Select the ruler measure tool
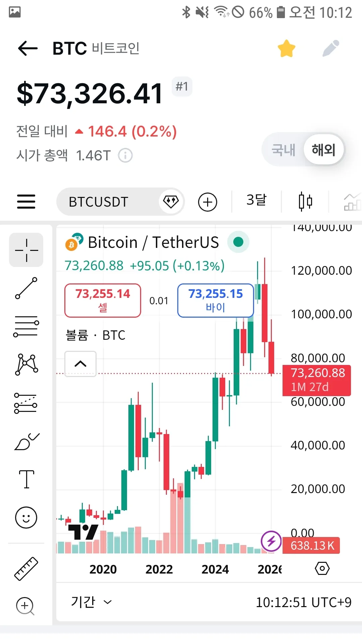The height and width of the screenshot is (644, 362). (x=26, y=569)
